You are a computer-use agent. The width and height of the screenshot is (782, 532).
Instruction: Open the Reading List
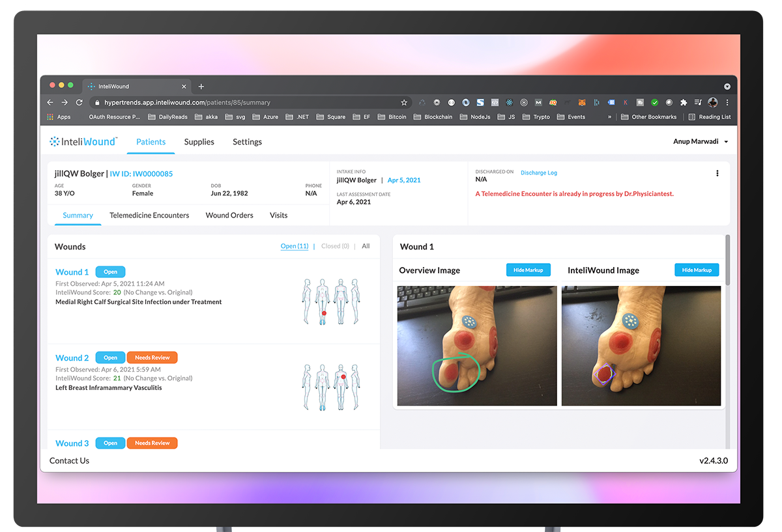click(x=710, y=117)
